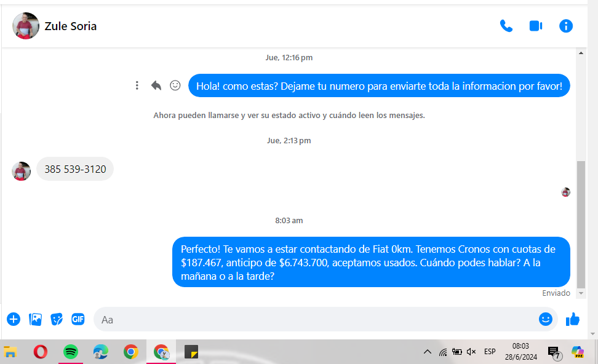Send a thumbs-up like
This screenshot has height=364, width=598.
(x=572, y=319)
